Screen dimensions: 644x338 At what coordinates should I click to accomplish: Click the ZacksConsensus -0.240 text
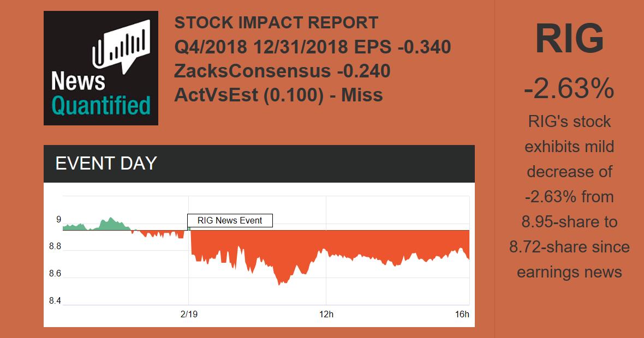(x=282, y=71)
